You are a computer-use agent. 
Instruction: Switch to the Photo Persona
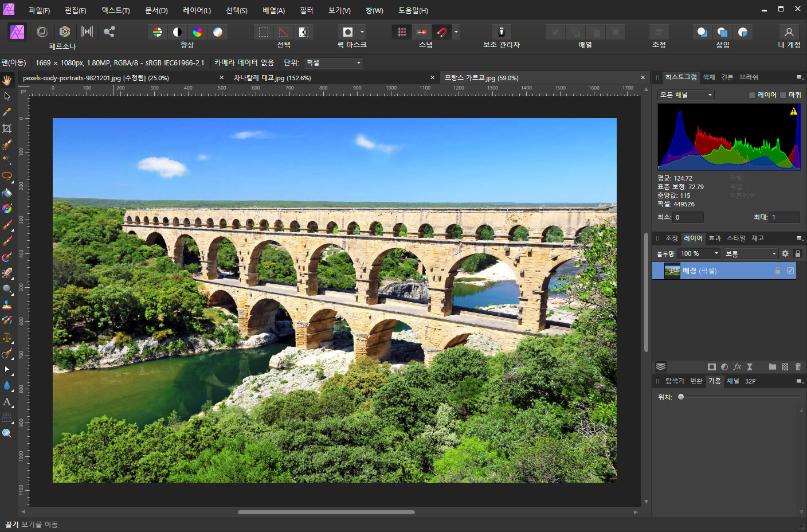(x=17, y=32)
